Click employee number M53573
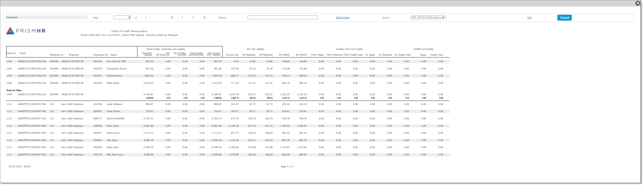This screenshot has width=644, height=186. pyautogui.click(x=98, y=69)
